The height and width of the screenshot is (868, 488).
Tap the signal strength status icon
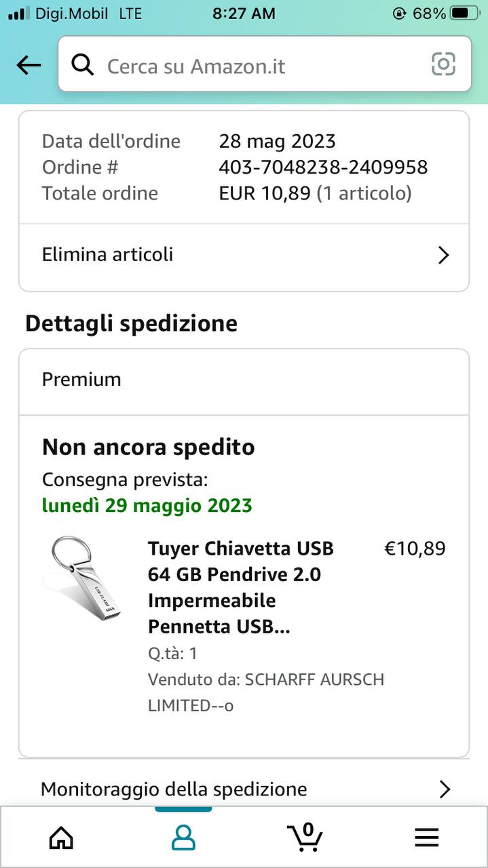19,13
